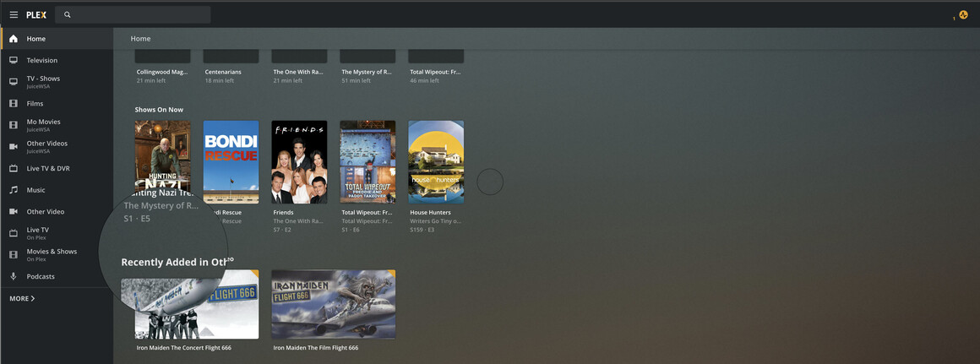
Task: Click The One With Ra... under Friends poster
Action: [298, 221]
